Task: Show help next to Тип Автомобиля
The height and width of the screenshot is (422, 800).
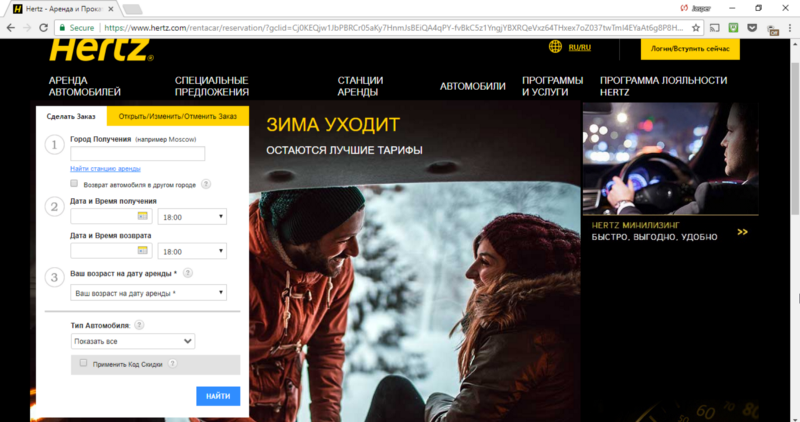Action: point(139,325)
